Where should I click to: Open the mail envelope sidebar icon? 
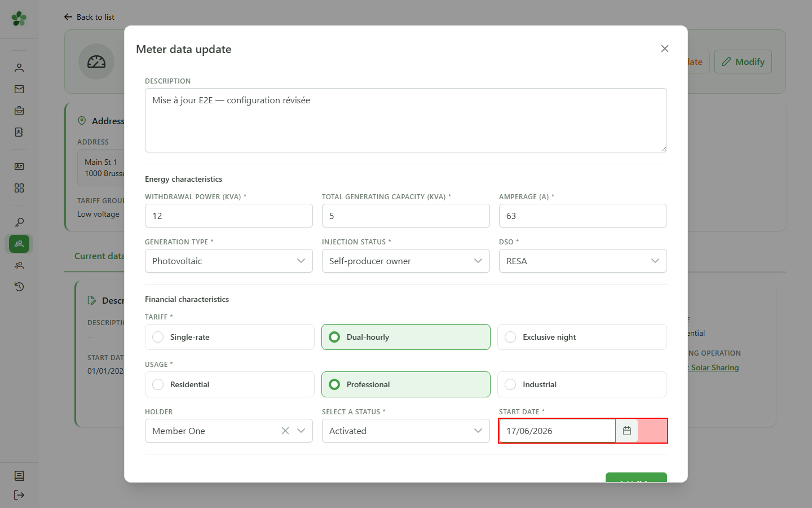19,89
